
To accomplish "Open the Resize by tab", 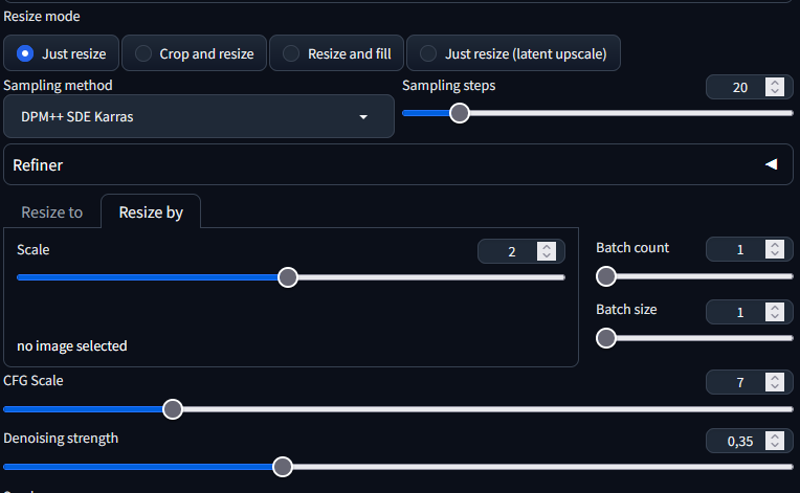I will coord(151,212).
